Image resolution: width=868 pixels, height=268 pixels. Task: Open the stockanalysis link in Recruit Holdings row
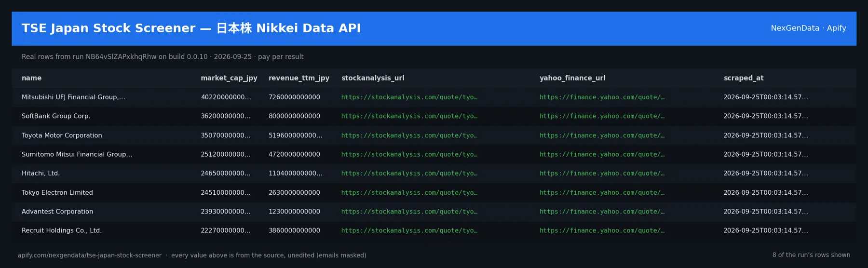coord(409,230)
